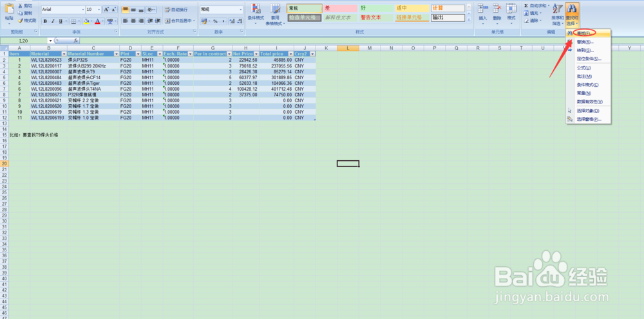
Task: Open the number format 常规 combo box
Action: [x=222, y=10]
